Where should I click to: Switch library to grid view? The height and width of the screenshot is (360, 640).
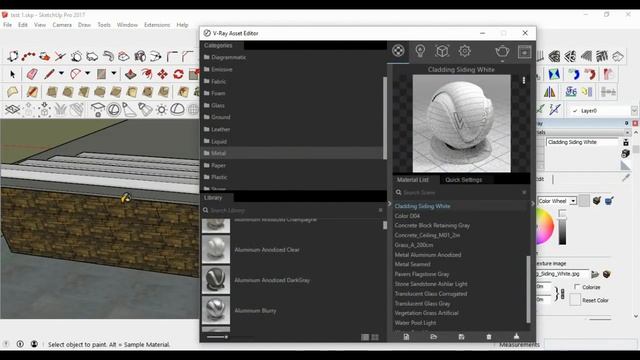(x=375, y=337)
